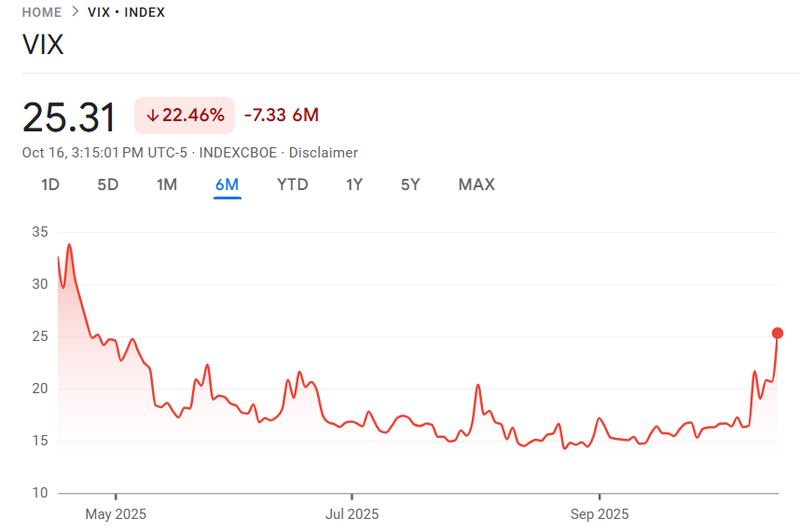This screenshot has width=800, height=532.
Task: Select the 5Y range tab
Action: pyautogui.click(x=410, y=184)
